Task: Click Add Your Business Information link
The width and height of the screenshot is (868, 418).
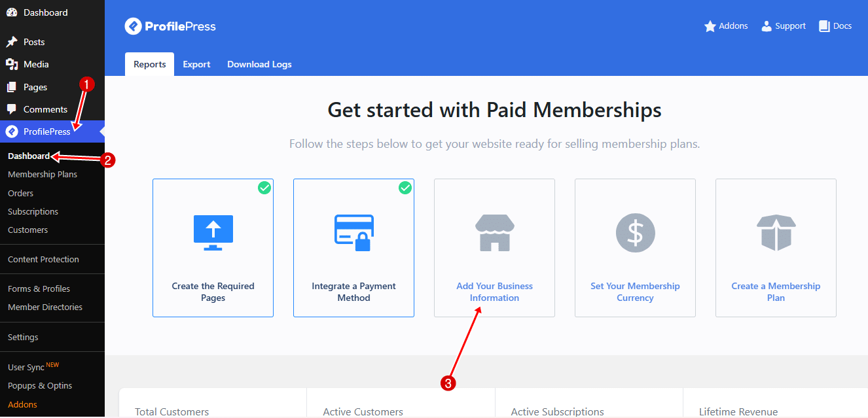Action: (x=494, y=292)
